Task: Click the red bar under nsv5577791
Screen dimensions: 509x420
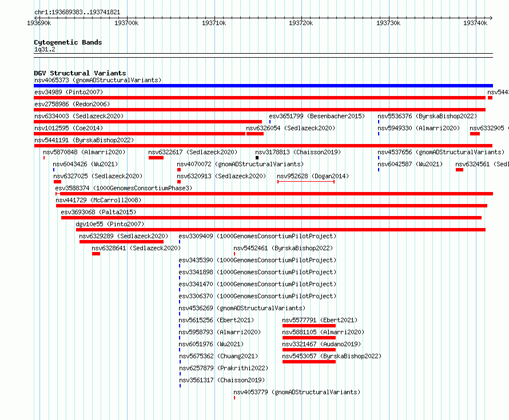Action: click(x=309, y=326)
